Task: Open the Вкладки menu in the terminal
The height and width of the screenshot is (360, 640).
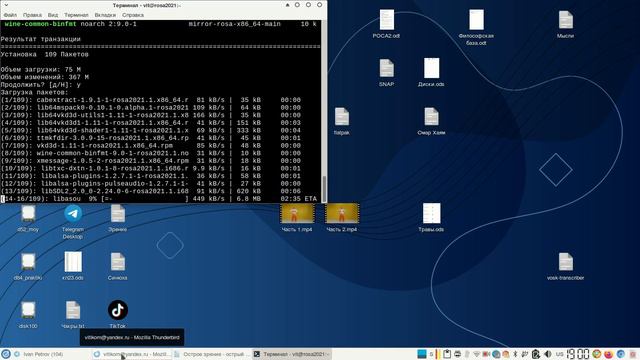Action: point(105,15)
